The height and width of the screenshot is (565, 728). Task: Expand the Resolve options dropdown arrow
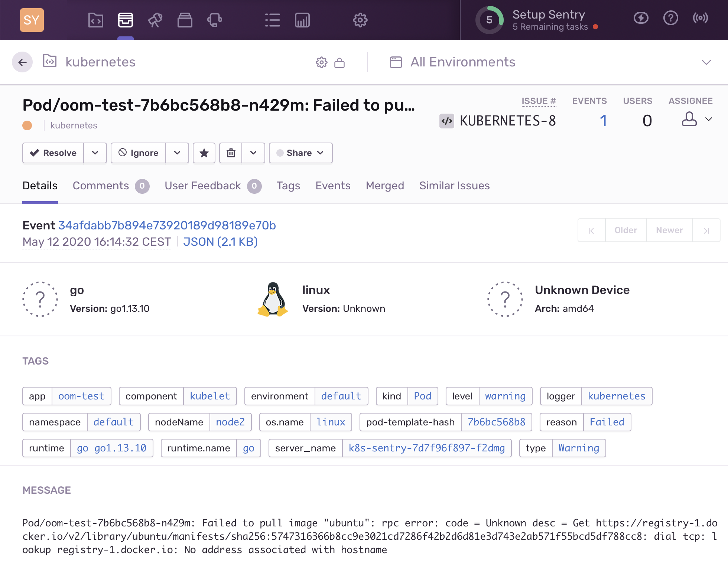(x=95, y=153)
